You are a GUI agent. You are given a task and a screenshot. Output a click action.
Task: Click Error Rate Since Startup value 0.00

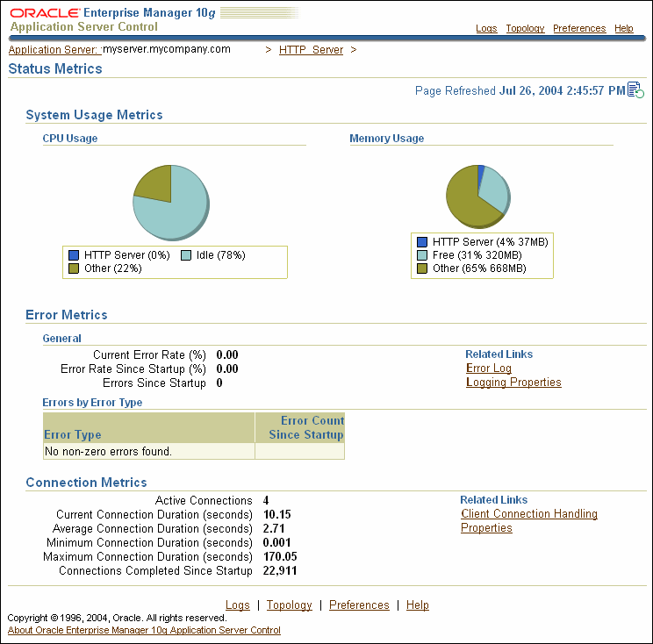tap(227, 369)
